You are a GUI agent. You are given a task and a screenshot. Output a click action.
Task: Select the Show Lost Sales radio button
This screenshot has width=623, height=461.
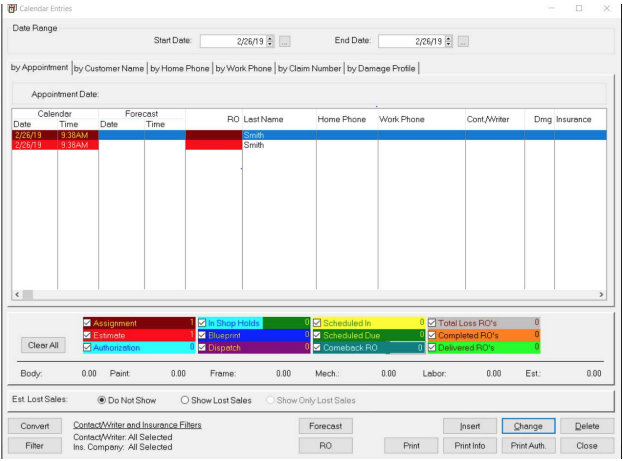[185, 399]
